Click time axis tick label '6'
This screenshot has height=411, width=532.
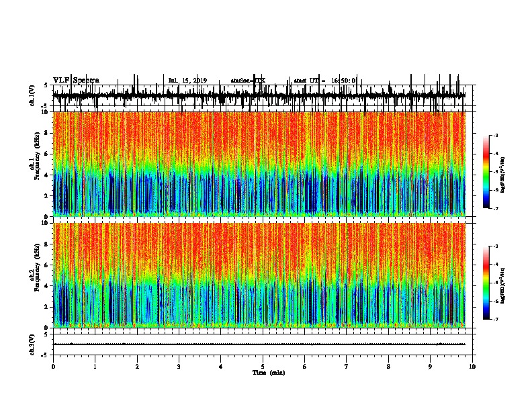click(x=305, y=367)
